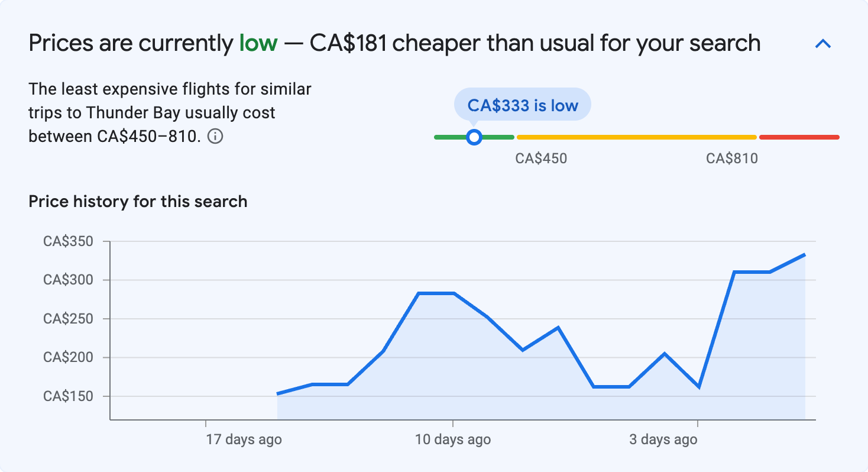Click the '3 days ago' axis label
Image resolution: width=868 pixels, height=472 pixels.
pyautogui.click(x=662, y=439)
